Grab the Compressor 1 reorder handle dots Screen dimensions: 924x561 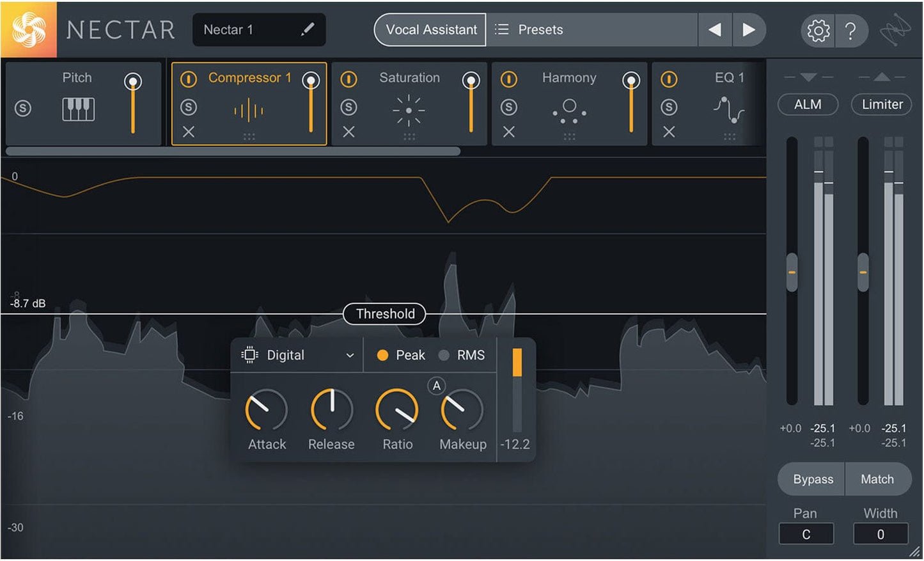pyautogui.click(x=249, y=136)
